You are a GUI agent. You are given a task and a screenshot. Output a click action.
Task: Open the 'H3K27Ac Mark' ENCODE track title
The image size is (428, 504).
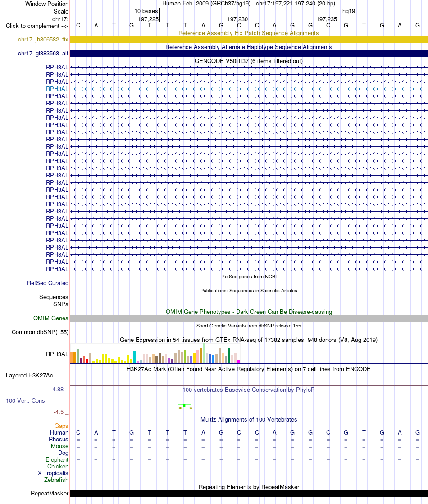coord(249,369)
